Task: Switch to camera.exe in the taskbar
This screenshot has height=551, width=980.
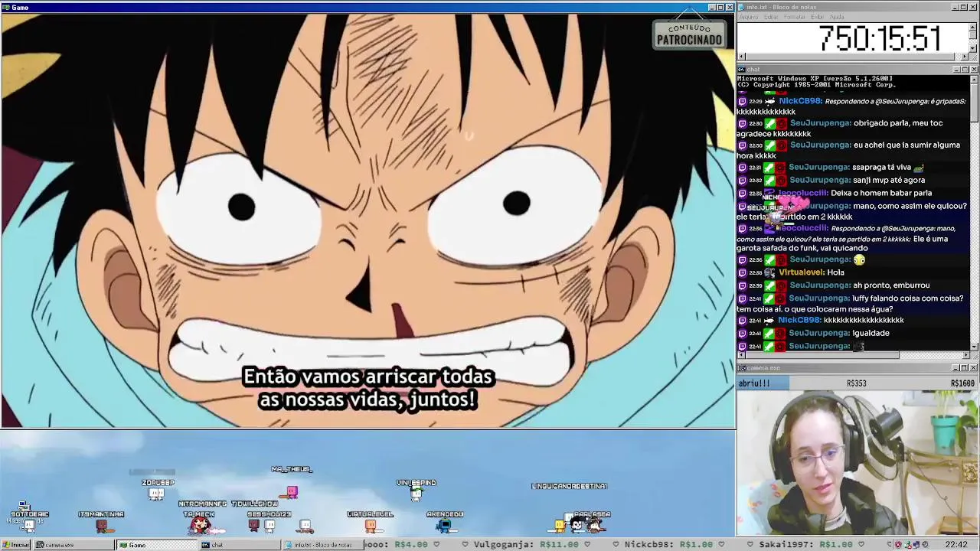Action: coord(74,545)
